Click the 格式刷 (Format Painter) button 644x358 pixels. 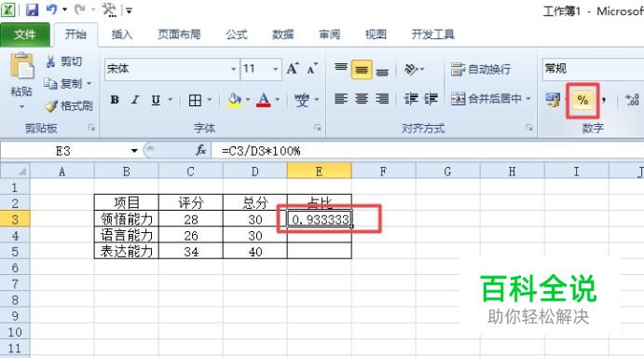tap(68, 106)
